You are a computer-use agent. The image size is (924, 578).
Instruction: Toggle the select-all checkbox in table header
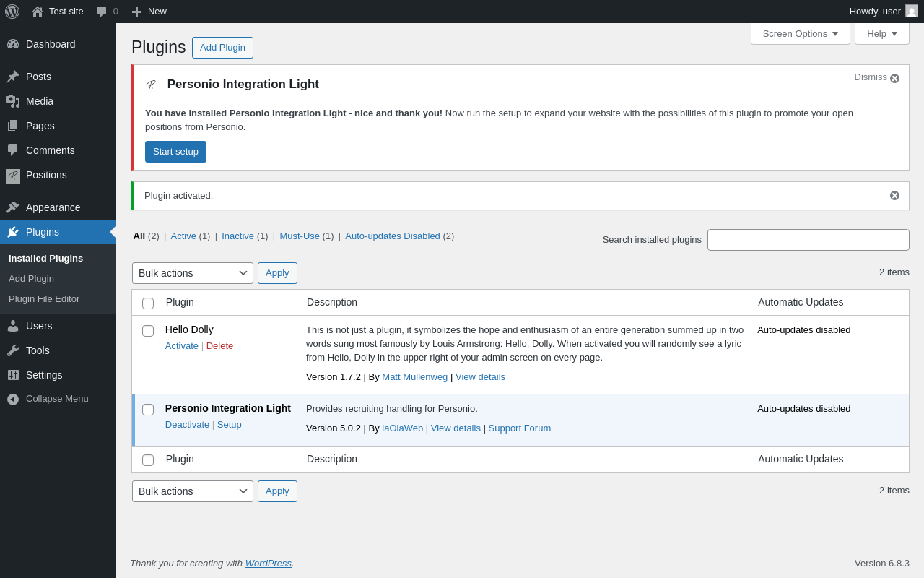(x=148, y=303)
